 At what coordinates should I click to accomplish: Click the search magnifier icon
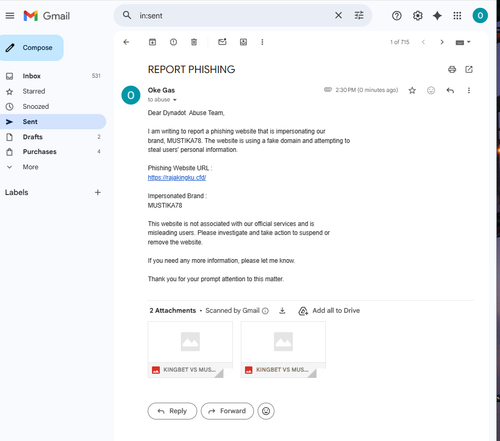coord(127,15)
